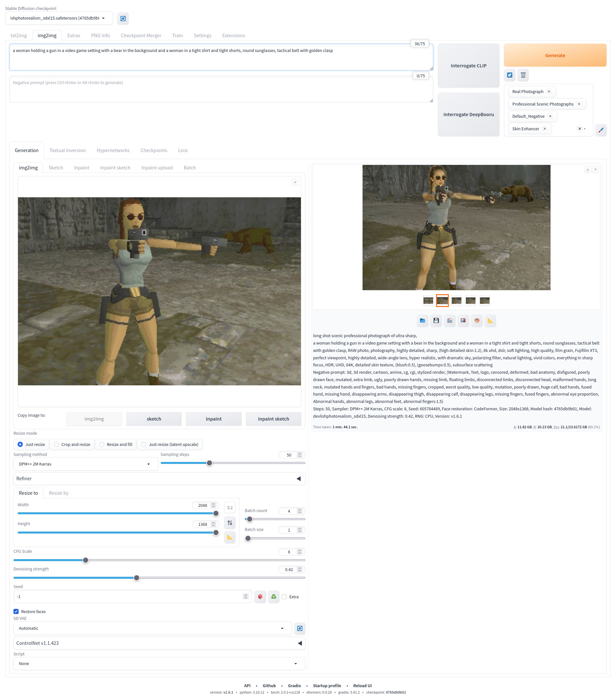Adjust the Batch count stepper
This screenshot has height=700, width=616.
coord(300,511)
